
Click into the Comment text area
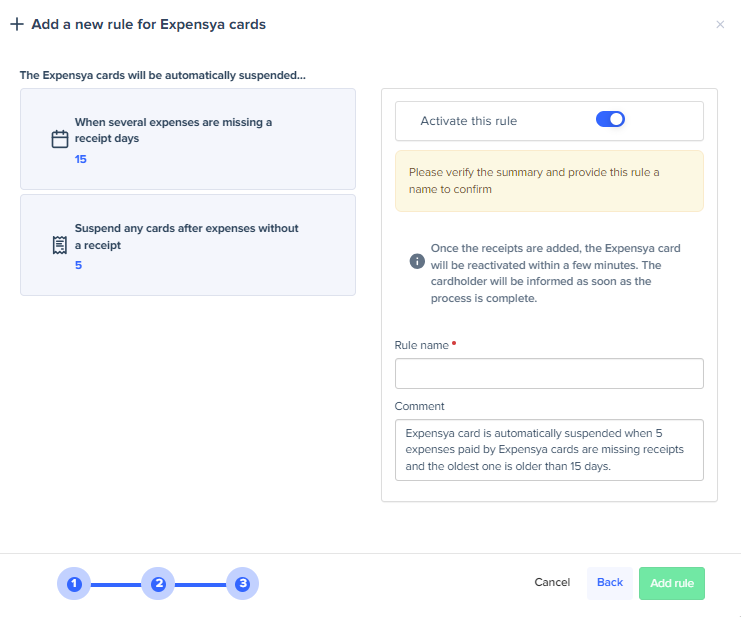(x=549, y=450)
